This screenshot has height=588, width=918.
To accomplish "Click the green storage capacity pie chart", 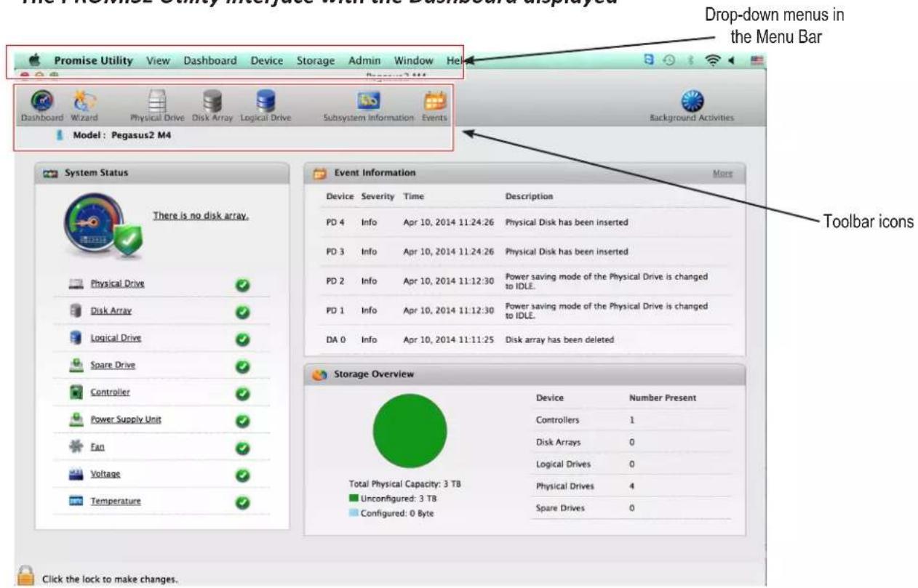I will pos(410,431).
